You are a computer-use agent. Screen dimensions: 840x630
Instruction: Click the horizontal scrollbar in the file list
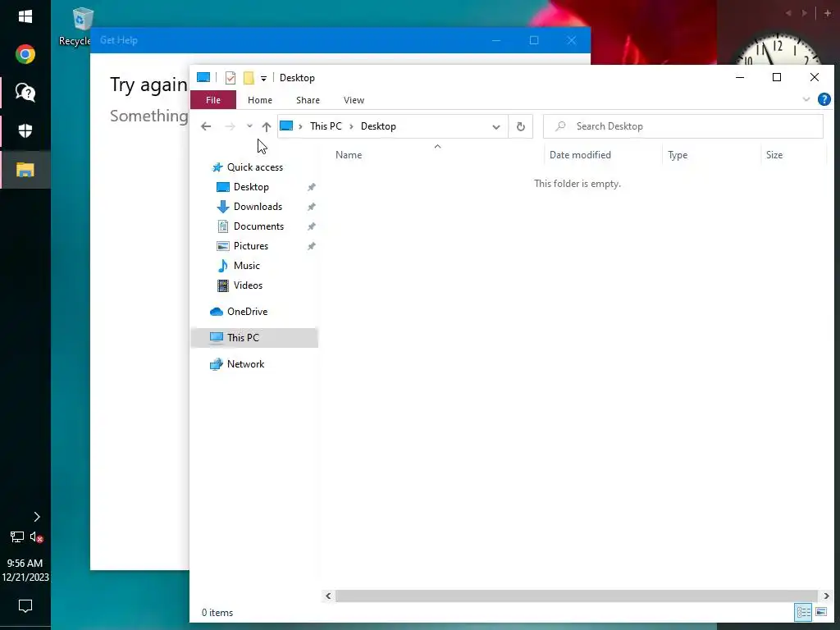577,596
